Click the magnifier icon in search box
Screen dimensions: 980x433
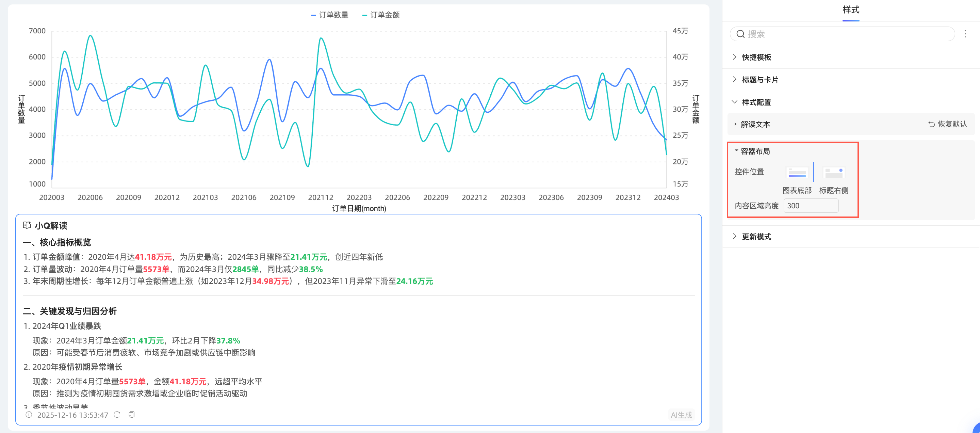tap(740, 34)
